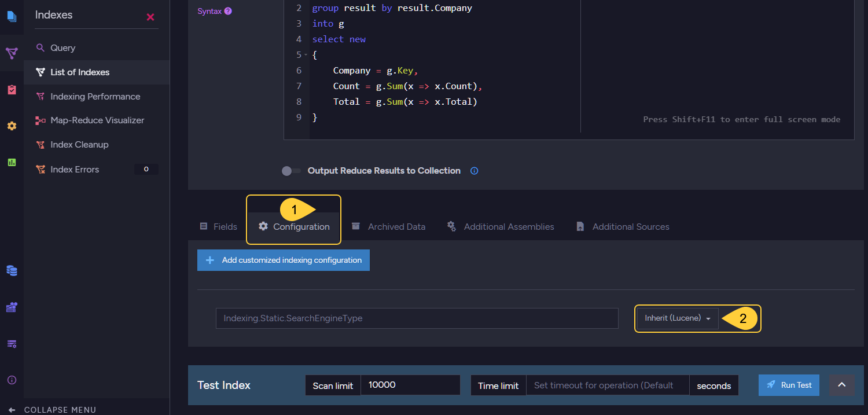
Task: Switch to the Additional Assemblies tab
Action: 501,227
